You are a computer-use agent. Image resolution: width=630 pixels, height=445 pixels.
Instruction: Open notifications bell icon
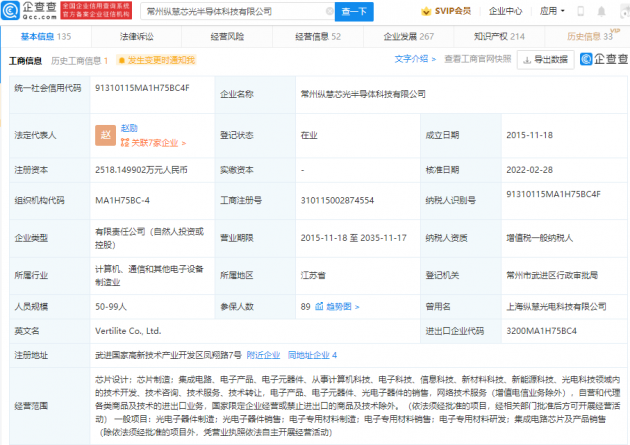click(x=601, y=11)
